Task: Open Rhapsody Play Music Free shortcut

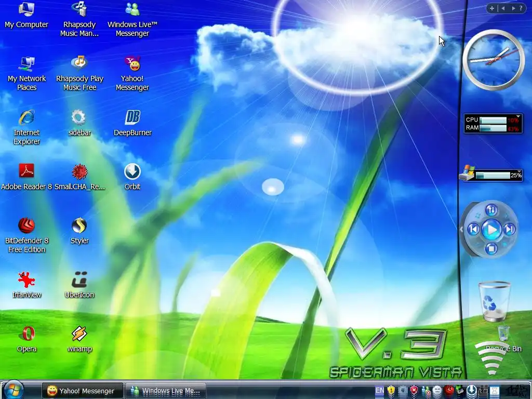Action: [x=79, y=73]
